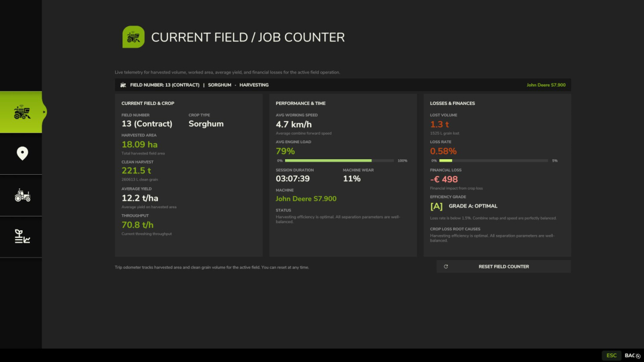This screenshot has width=644, height=362.
Task: Click the ESC key button
Action: [611, 355]
